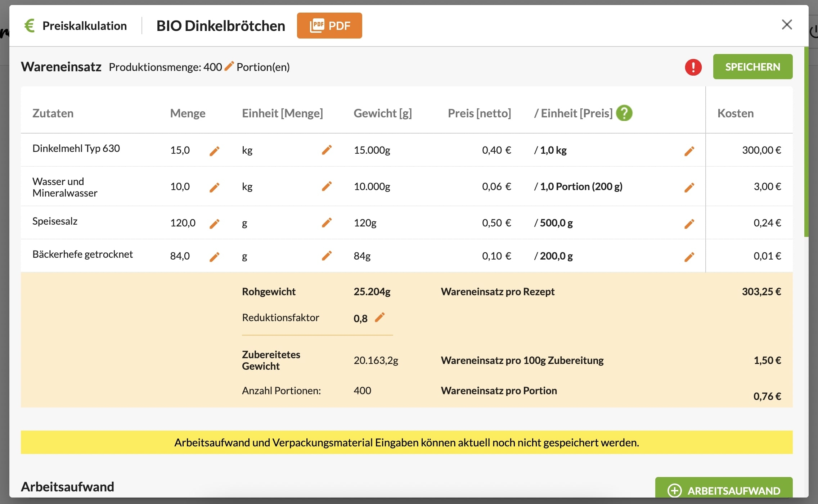Close the Preiskalkulation dialog
The height and width of the screenshot is (504, 818).
(787, 24)
